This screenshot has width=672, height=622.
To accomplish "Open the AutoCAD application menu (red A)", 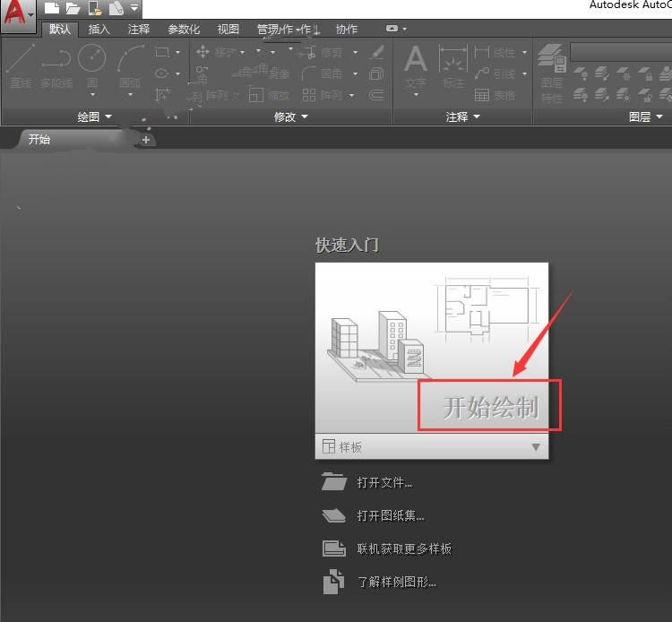I will tap(16, 14).
